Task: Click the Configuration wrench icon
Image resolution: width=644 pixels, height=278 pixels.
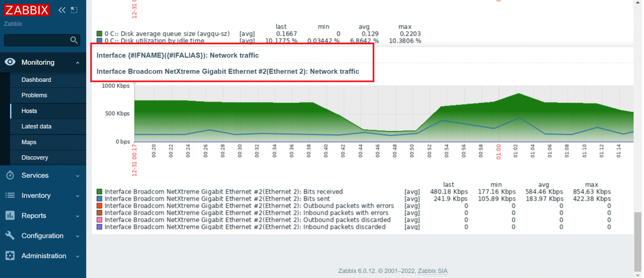Action: point(10,236)
